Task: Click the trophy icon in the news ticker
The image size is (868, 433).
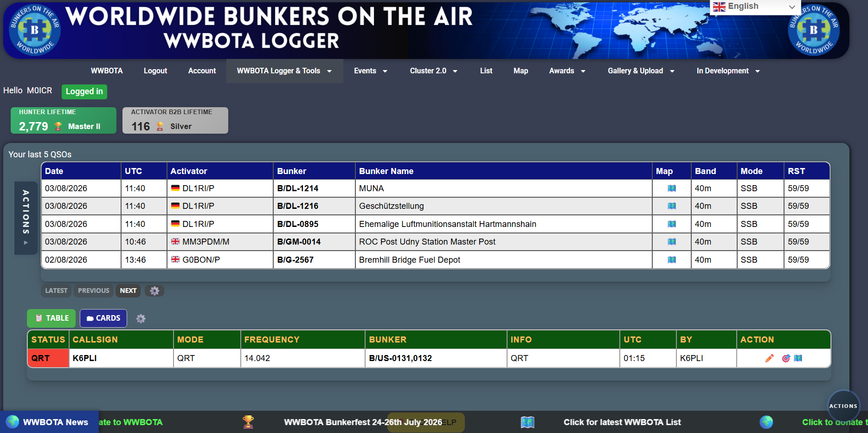Action: click(248, 422)
